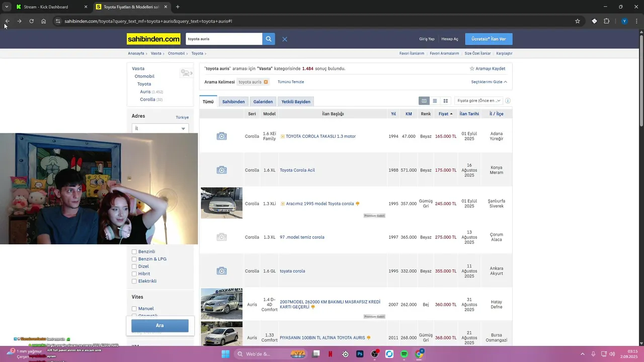
Task: Click the Hesap Aç link
Action: click(450, 39)
